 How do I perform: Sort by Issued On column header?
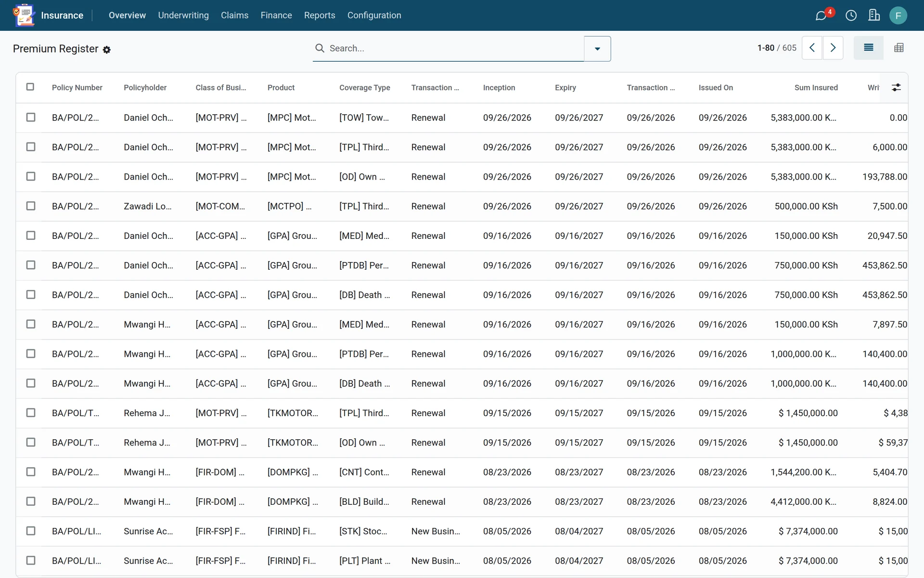click(x=716, y=88)
